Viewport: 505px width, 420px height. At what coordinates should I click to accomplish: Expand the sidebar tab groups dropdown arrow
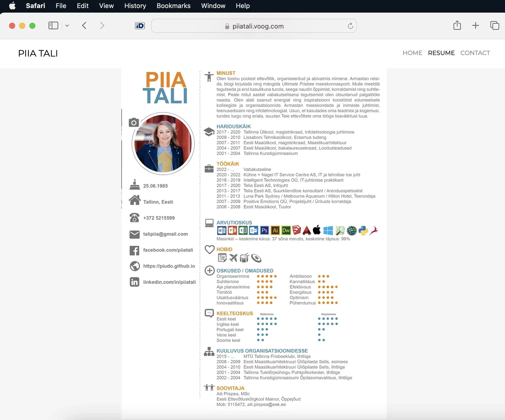click(x=67, y=26)
